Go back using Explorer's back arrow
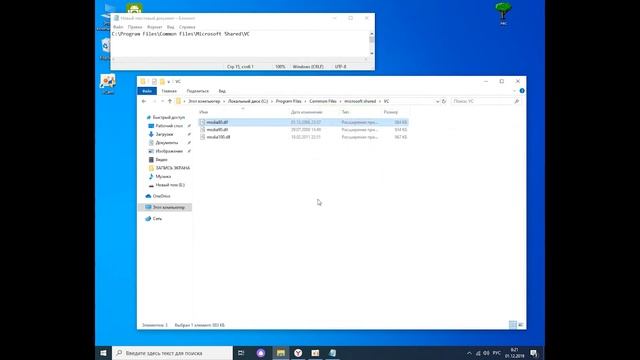The height and width of the screenshot is (360, 640). 144,101
